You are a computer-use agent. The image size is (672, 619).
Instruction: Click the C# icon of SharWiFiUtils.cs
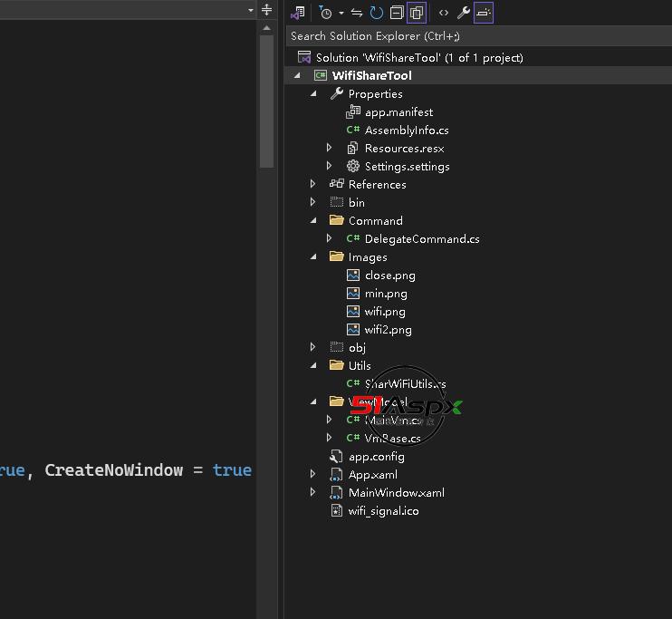tap(353, 383)
